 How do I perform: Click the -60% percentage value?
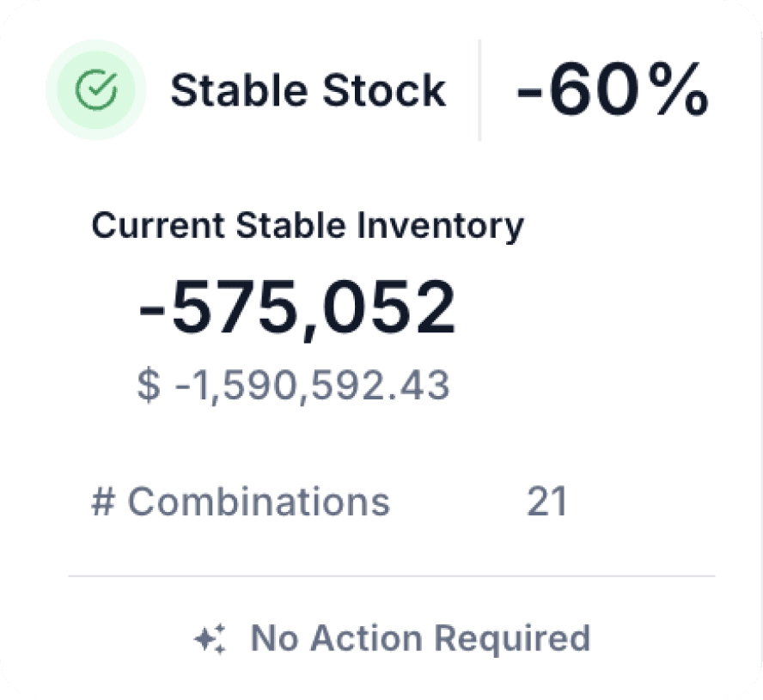pyautogui.click(x=610, y=89)
